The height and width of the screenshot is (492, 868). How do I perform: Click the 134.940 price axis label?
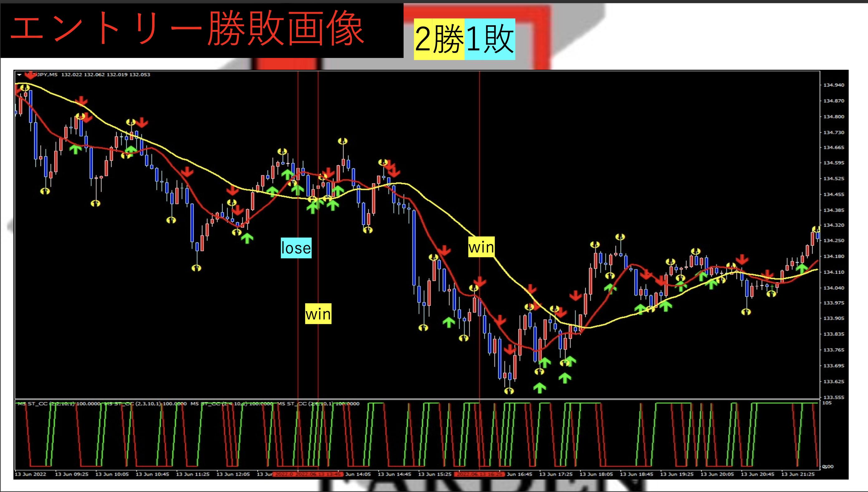[x=833, y=85]
